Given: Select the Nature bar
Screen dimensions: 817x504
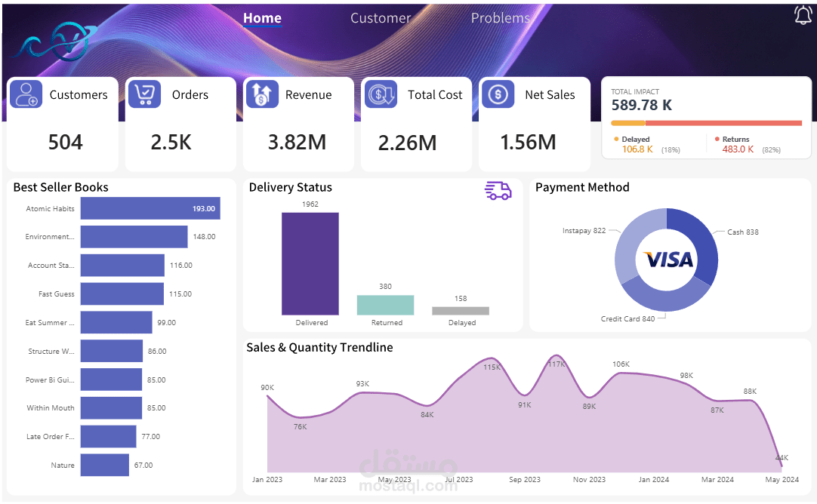Looking at the screenshot, I should [105, 465].
